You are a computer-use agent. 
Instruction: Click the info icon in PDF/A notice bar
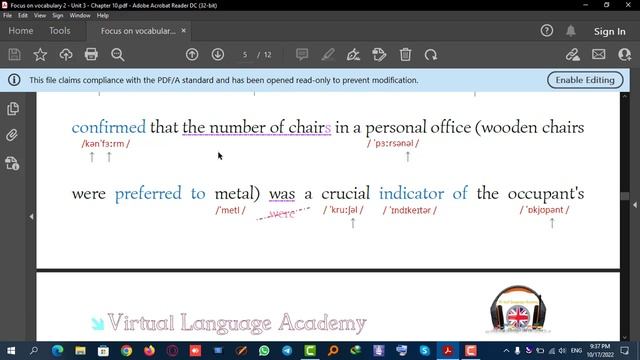[14, 80]
